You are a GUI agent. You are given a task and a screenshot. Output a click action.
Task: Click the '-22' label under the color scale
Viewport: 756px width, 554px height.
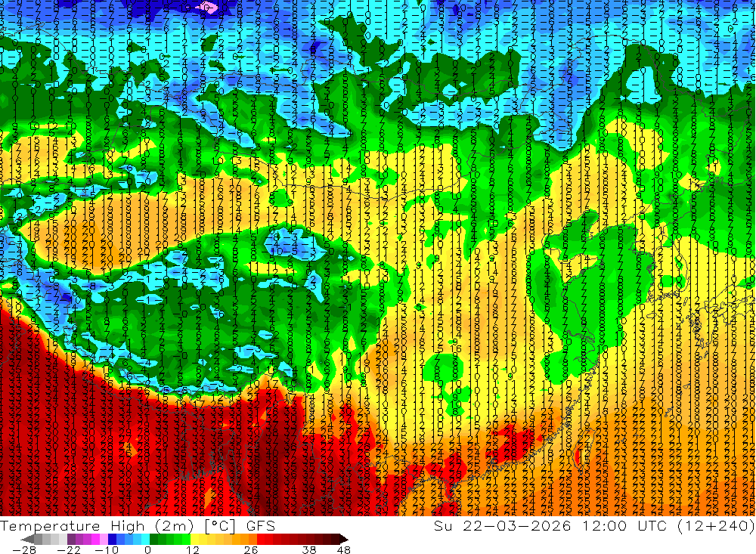69,549
